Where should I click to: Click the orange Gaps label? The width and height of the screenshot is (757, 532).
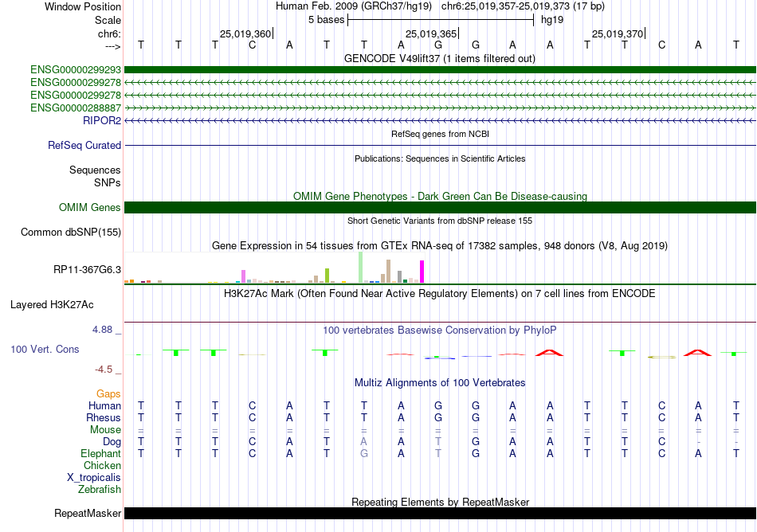coord(108,394)
